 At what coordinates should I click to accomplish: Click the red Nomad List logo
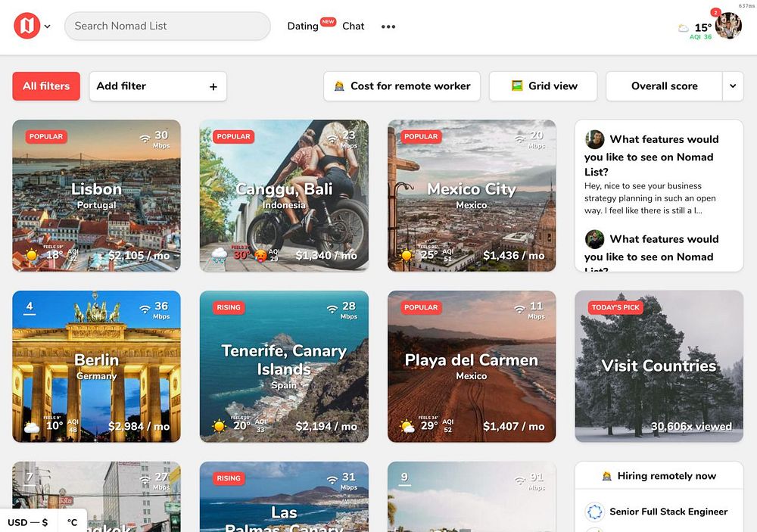(27, 26)
